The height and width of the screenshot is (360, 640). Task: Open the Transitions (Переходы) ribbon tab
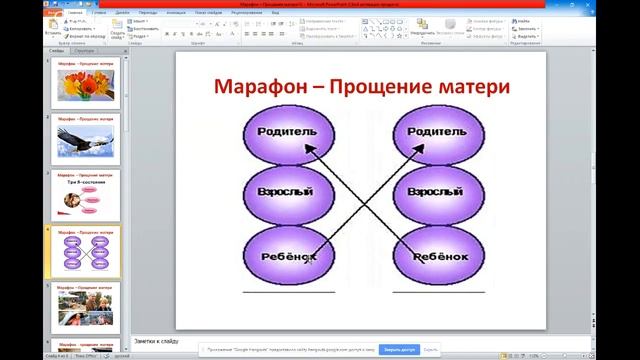click(x=148, y=13)
